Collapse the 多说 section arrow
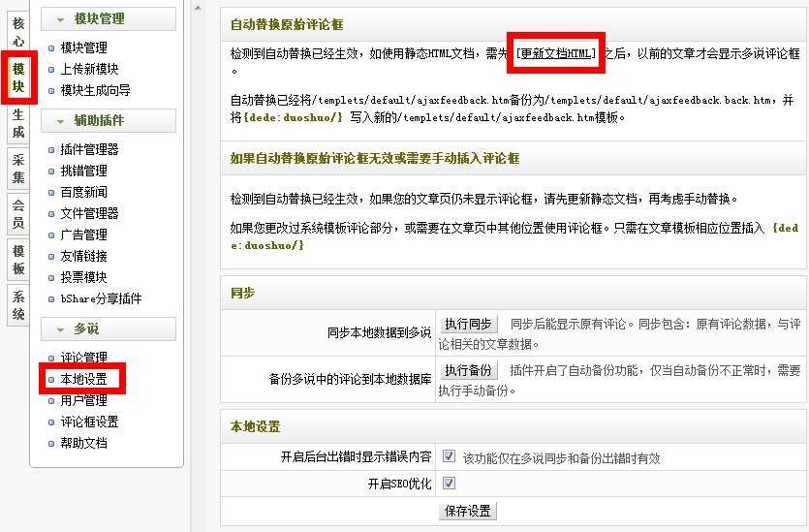Screen dimensions: 809x532 coord(60,329)
